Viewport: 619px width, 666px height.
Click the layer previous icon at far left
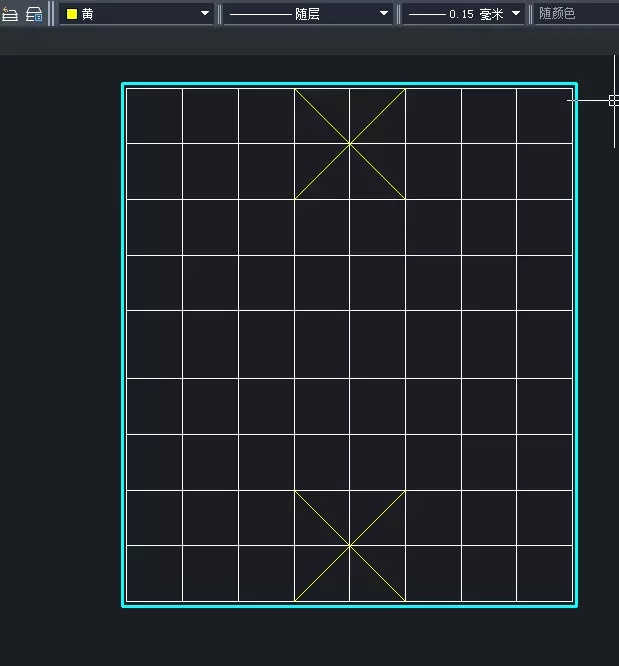10,14
